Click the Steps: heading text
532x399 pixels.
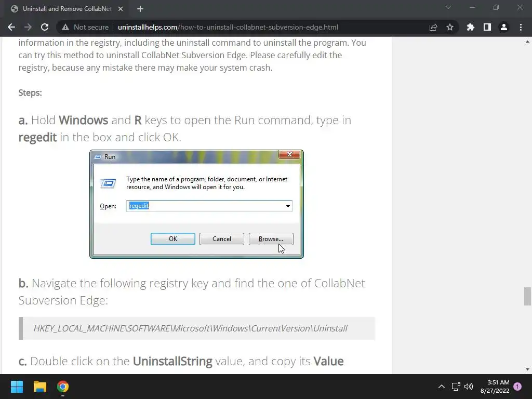point(30,92)
